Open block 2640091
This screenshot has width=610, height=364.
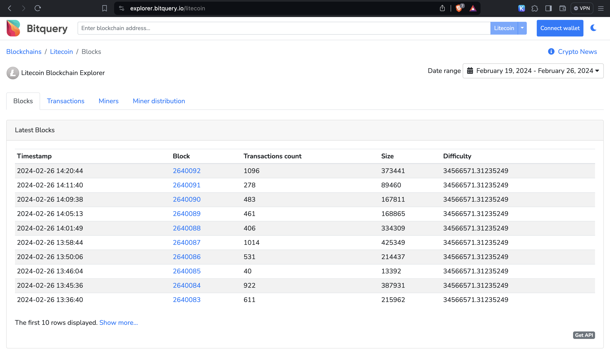click(187, 185)
